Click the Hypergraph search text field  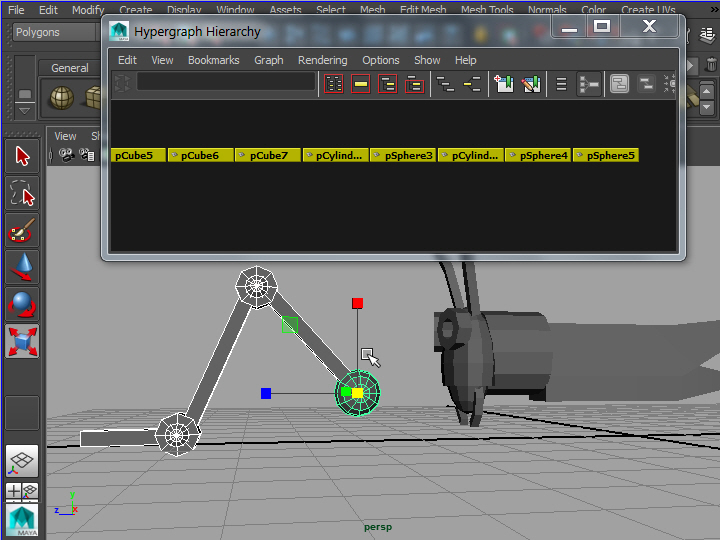tap(226, 82)
